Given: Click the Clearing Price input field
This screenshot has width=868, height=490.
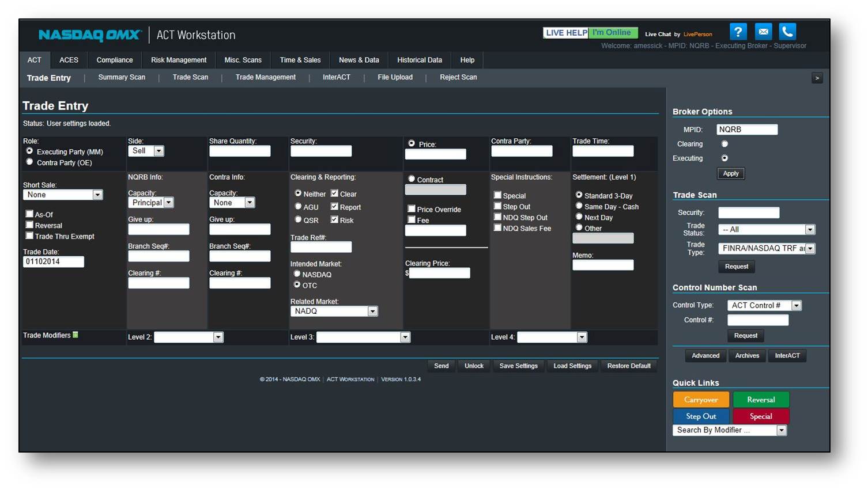Looking at the screenshot, I should point(440,273).
